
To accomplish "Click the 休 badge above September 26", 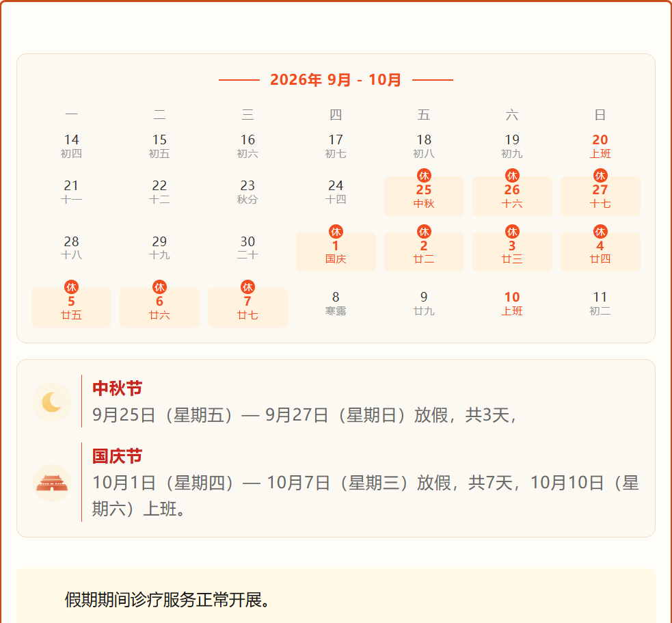I will 512,175.
